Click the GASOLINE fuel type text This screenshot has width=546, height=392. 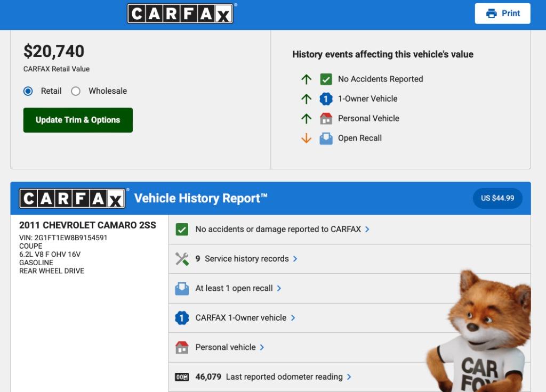(x=36, y=263)
